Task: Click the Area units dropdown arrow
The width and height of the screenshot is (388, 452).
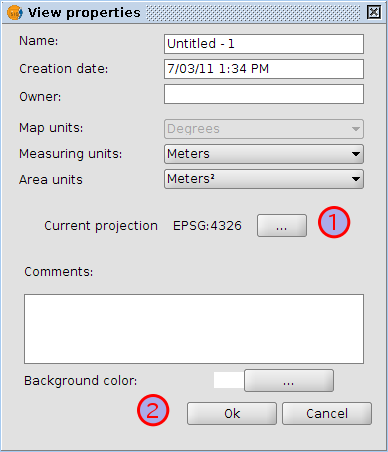Action: point(356,179)
